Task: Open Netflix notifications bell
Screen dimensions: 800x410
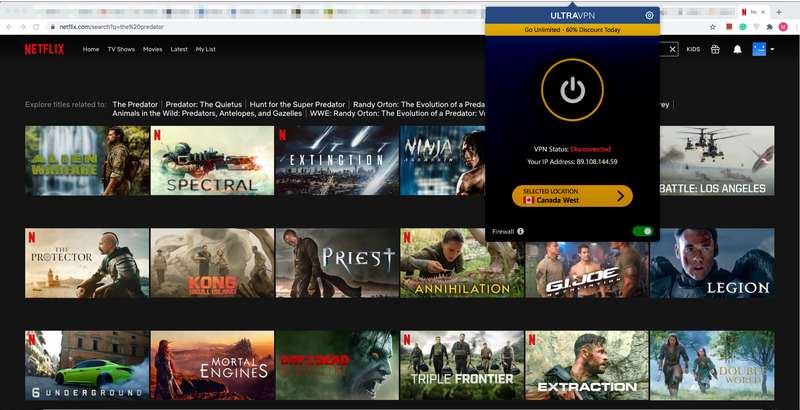Action: [x=737, y=49]
